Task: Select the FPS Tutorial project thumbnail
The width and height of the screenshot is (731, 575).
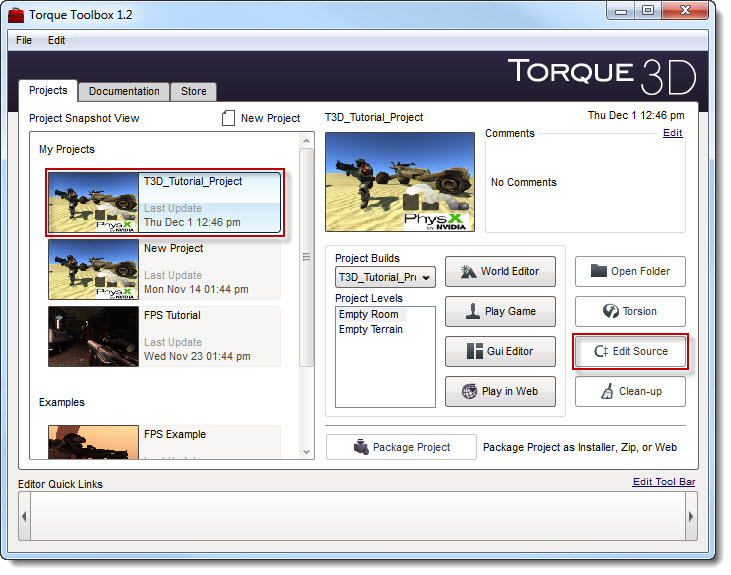Action: tap(94, 336)
